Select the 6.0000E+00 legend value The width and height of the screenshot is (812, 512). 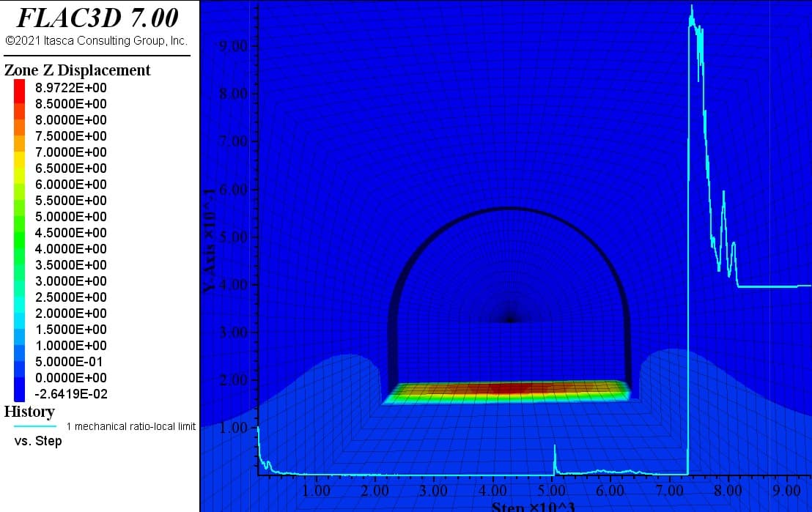(x=71, y=185)
